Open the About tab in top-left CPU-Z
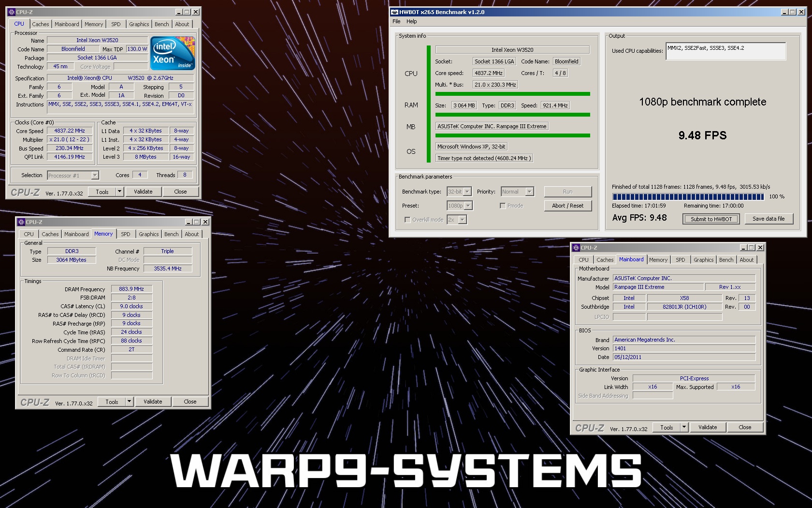Screen dimensions: 812x508 coord(182,24)
